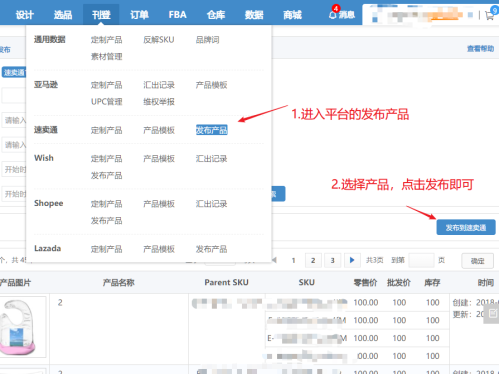Select UPC管理 menu entry
This screenshot has width=499, height=374.
(106, 102)
